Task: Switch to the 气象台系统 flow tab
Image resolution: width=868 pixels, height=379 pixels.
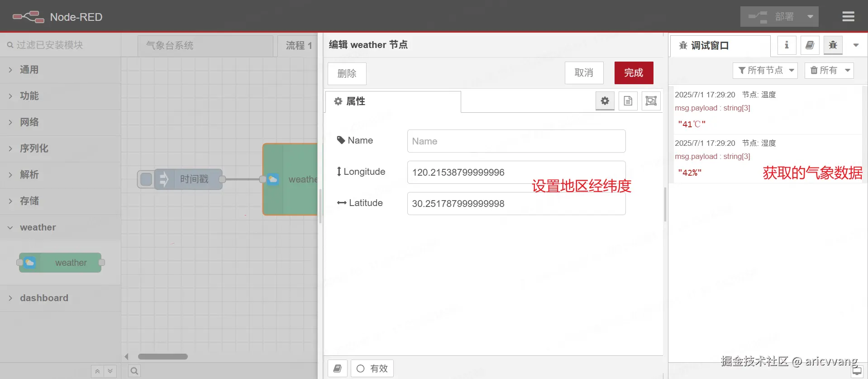Action: [x=205, y=45]
